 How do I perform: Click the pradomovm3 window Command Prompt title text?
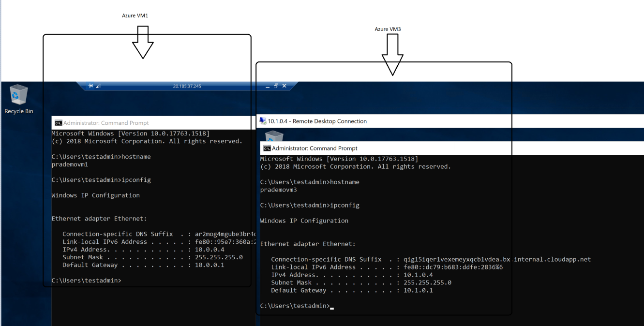click(315, 148)
